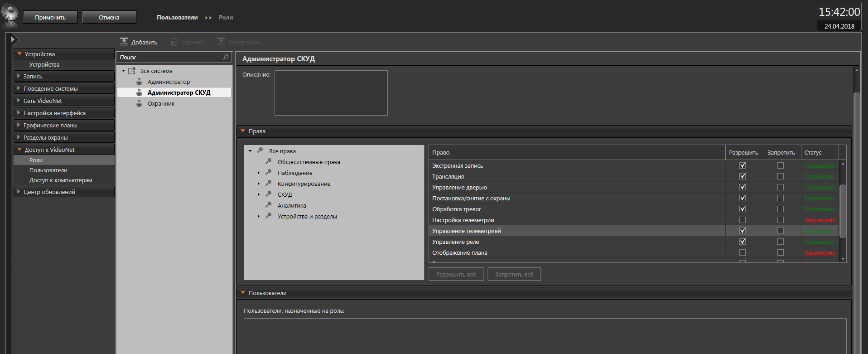Check Запретить for Управление телеметрией
Viewport: 868px width, 354px height.
click(781, 231)
